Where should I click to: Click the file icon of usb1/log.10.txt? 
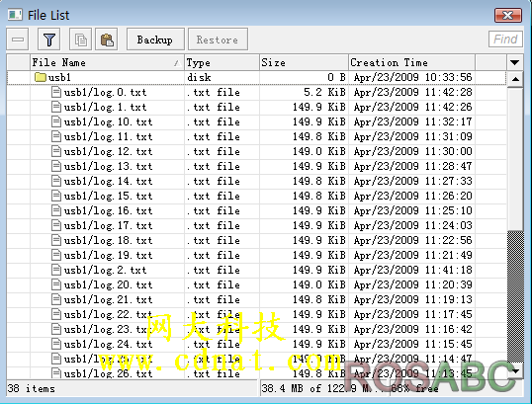[x=56, y=121]
